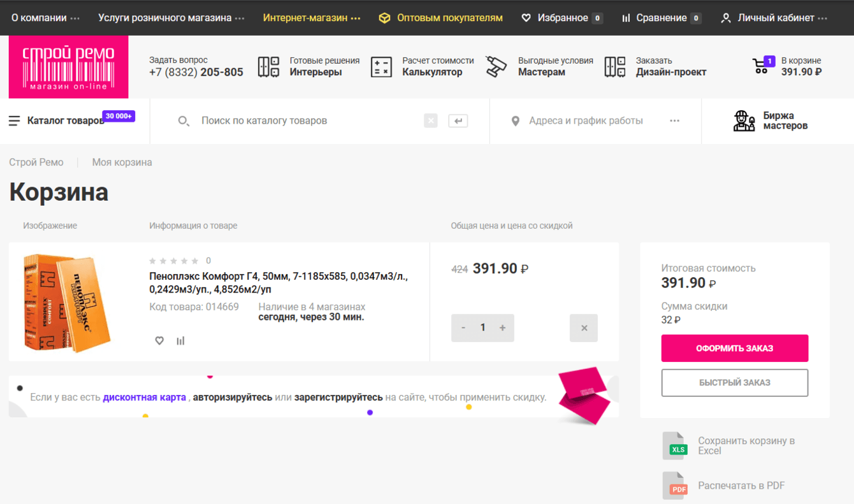Image resolution: width=854 pixels, height=504 pixels.
Task: Expand the Интернет-магазин menu
Action: coord(356,18)
